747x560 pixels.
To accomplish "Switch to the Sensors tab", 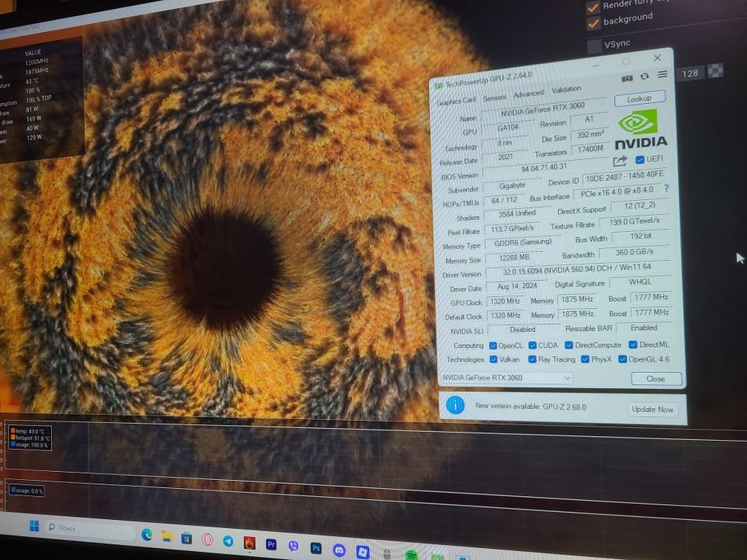I will pyautogui.click(x=495, y=97).
